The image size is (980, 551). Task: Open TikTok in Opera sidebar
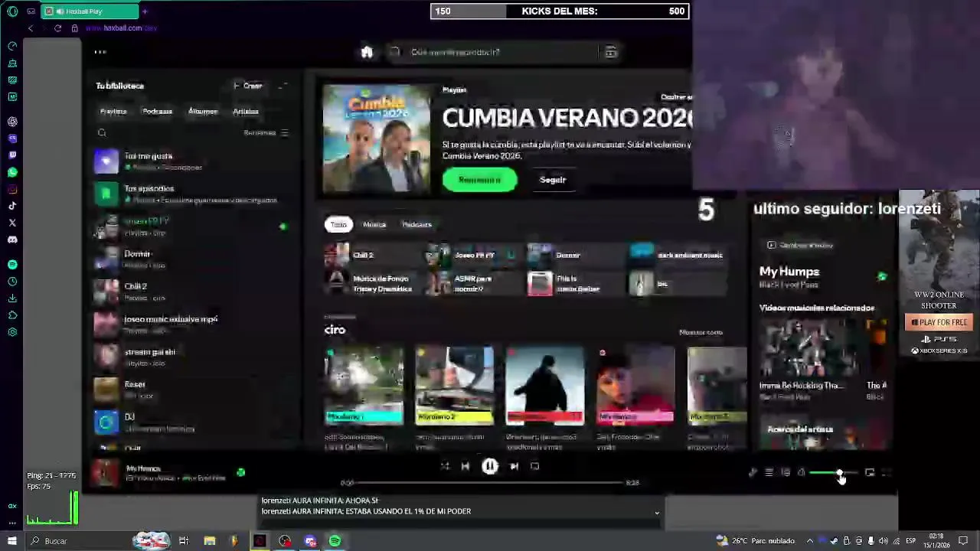pos(12,206)
